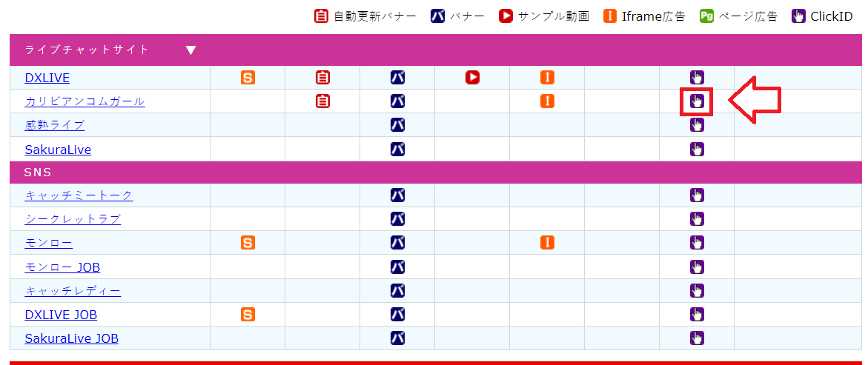
Task: Click the ClickID icon for SakuraLive
Action: [697, 149]
